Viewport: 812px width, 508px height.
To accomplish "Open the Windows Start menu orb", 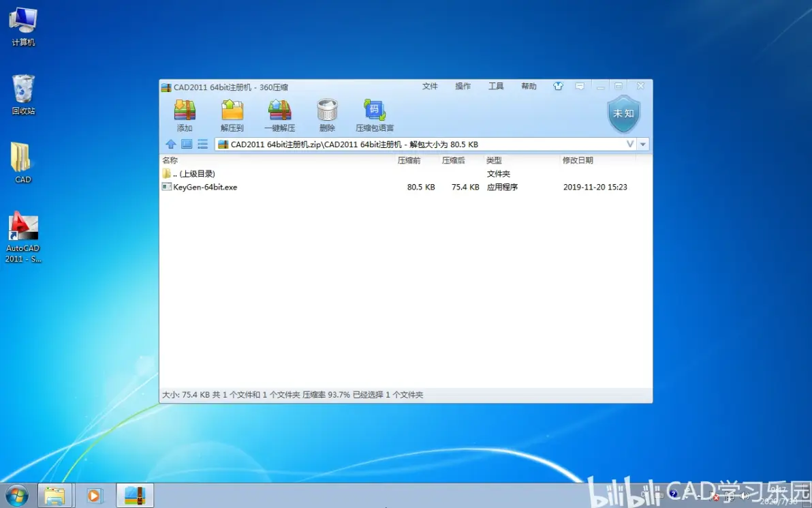I will [x=16, y=496].
